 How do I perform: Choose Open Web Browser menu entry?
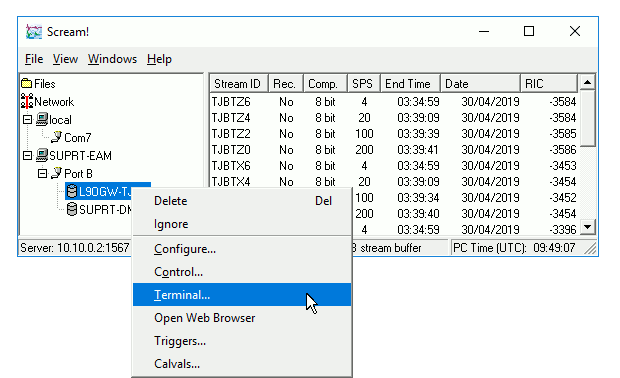coord(242,318)
